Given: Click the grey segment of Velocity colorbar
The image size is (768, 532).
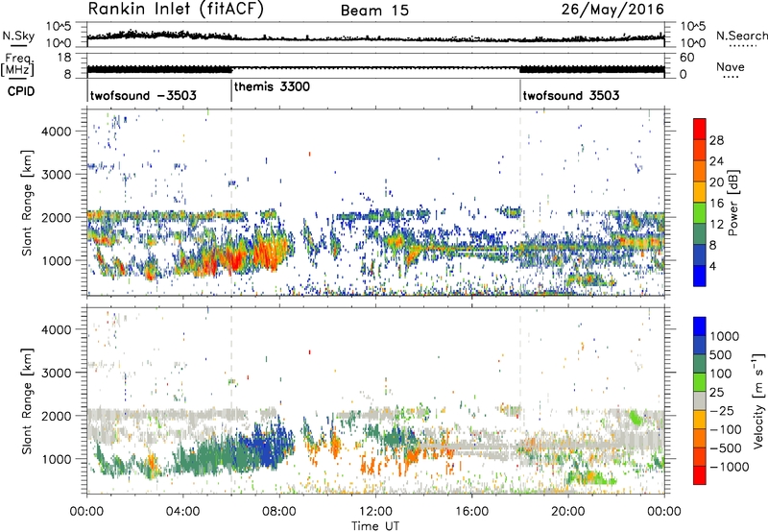Looking at the screenshot, I should click(x=700, y=400).
